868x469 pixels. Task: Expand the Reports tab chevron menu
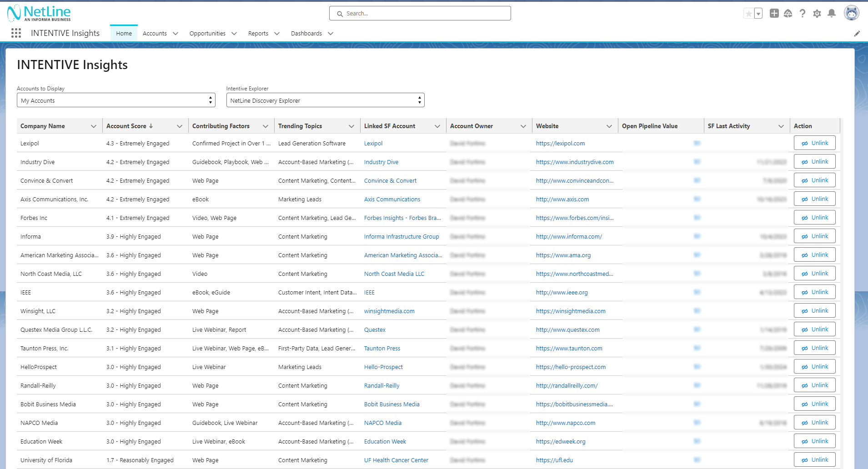coord(277,33)
